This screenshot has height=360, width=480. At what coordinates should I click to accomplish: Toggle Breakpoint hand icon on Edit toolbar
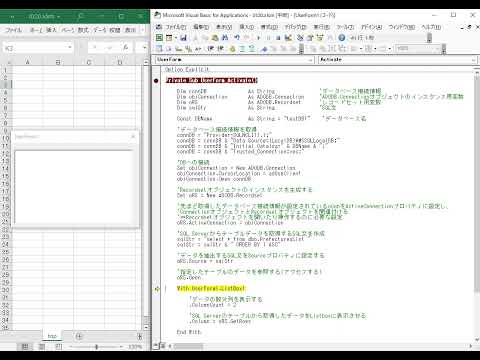point(233,49)
